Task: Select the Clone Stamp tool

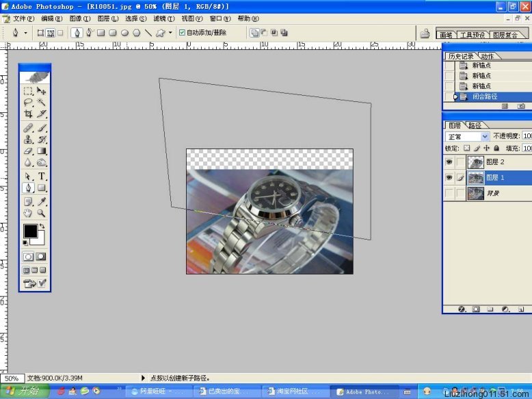Action: click(28, 139)
